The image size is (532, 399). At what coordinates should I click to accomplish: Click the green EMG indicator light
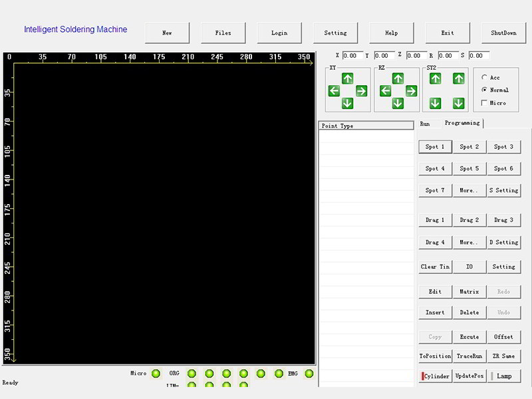[x=309, y=374]
